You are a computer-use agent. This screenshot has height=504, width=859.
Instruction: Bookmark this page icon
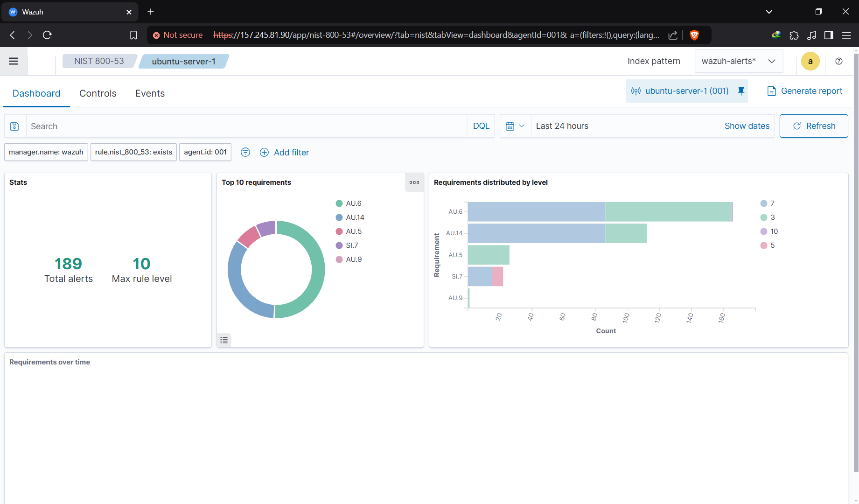133,35
